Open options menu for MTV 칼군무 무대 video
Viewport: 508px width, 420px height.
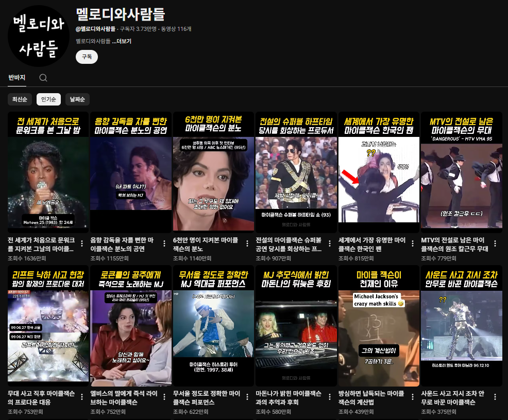click(x=495, y=243)
